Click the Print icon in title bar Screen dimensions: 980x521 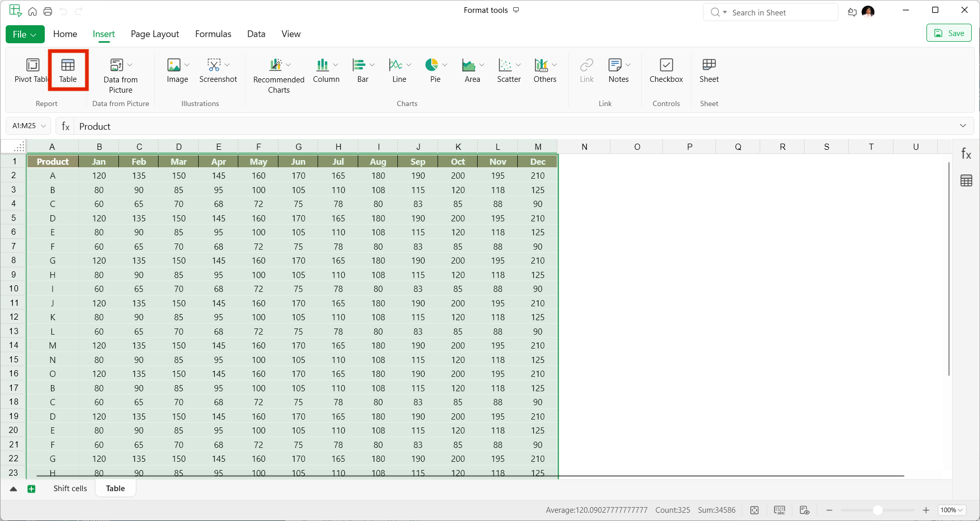[x=48, y=11]
